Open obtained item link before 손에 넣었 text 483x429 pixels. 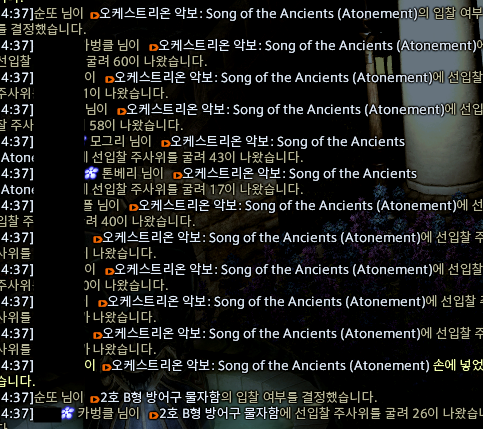pyautogui.click(x=270, y=366)
